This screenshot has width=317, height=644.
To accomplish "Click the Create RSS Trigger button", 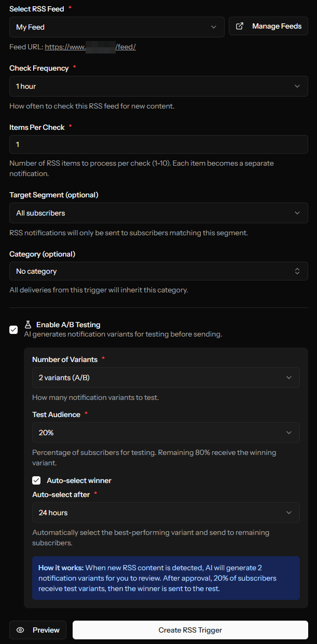I will tap(190, 629).
